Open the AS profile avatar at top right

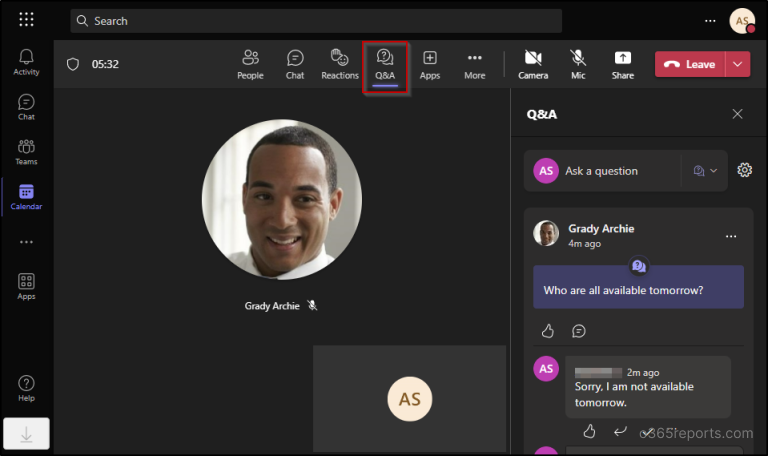742,21
